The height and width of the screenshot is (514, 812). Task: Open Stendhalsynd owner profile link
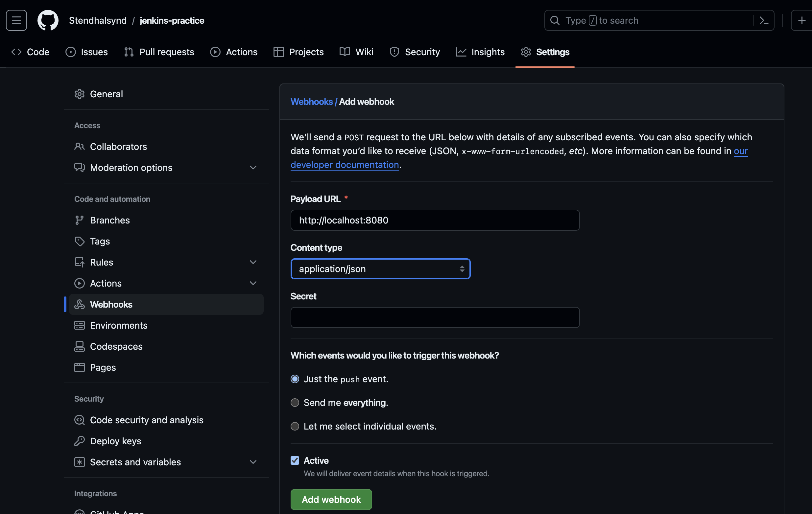98,20
